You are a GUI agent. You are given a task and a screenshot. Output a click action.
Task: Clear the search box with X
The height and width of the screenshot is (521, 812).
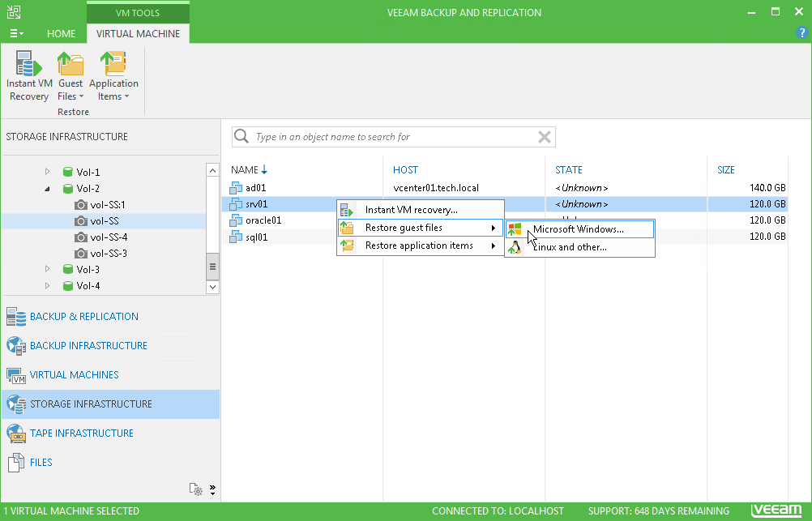545,137
